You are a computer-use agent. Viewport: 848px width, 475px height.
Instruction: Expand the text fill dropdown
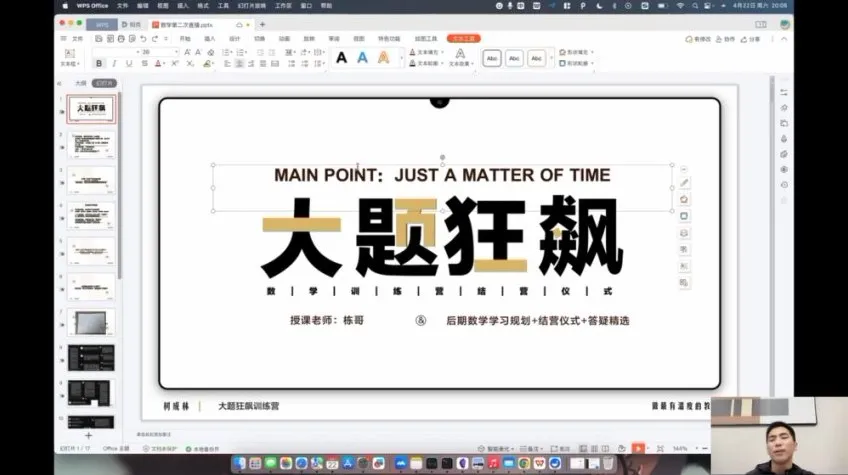[x=440, y=51]
